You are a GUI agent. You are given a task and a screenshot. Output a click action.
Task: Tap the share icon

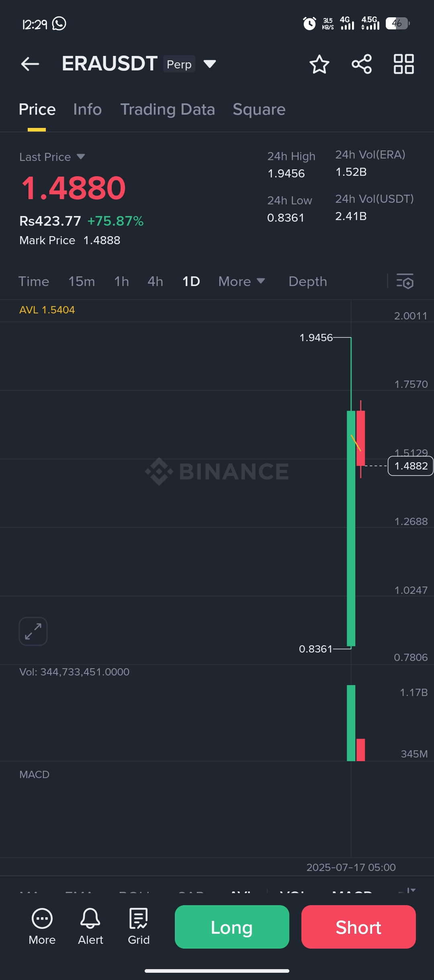pyautogui.click(x=362, y=64)
